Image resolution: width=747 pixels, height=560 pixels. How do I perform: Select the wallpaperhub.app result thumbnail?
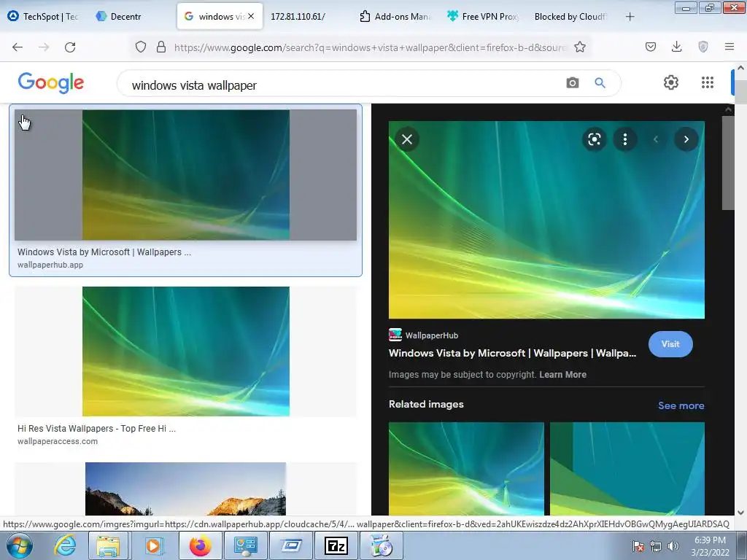186,175
